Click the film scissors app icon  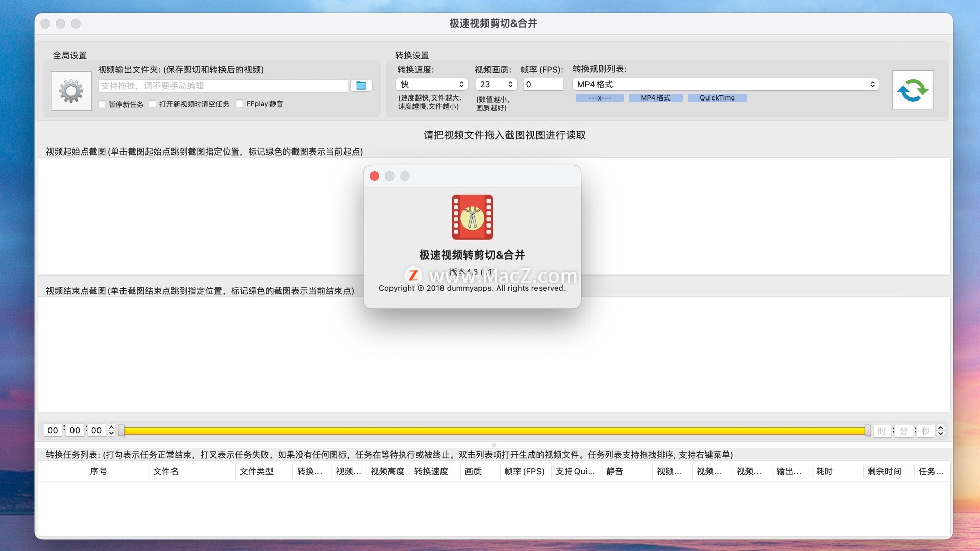coord(472,217)
